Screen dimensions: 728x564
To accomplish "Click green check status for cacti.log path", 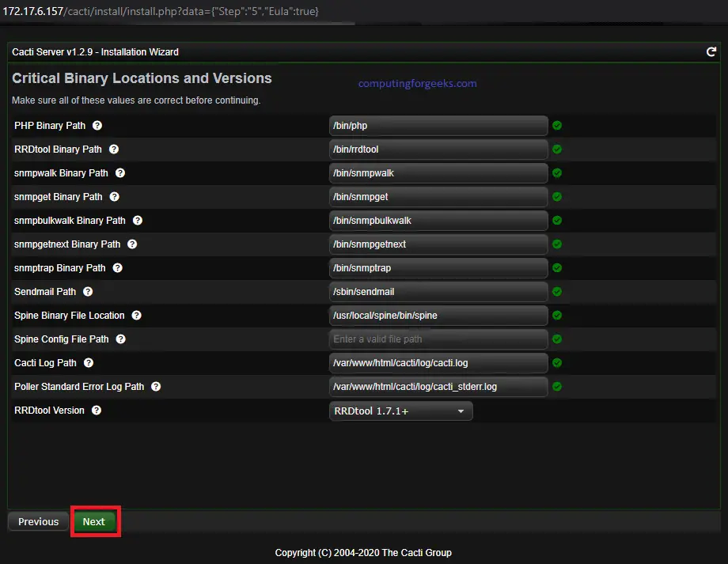I will (x=557, y=362).
